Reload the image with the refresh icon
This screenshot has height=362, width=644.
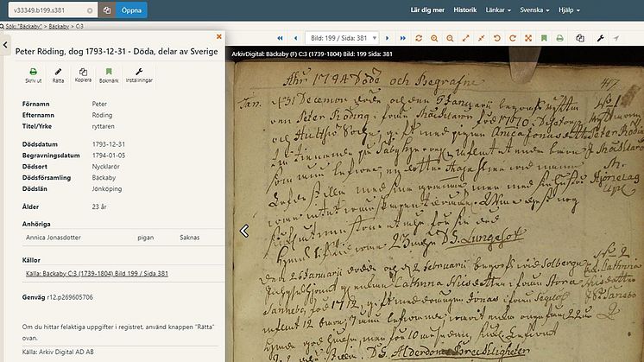coord(419,38)
